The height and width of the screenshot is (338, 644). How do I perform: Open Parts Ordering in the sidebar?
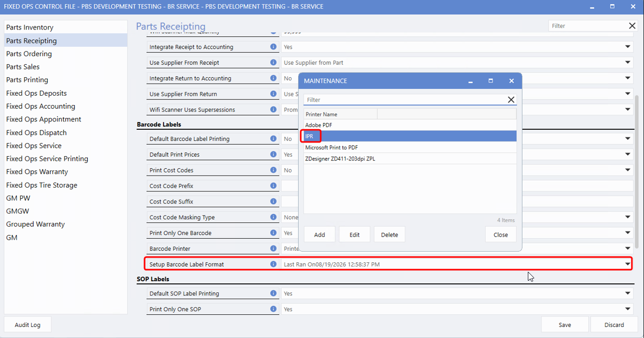29,54
